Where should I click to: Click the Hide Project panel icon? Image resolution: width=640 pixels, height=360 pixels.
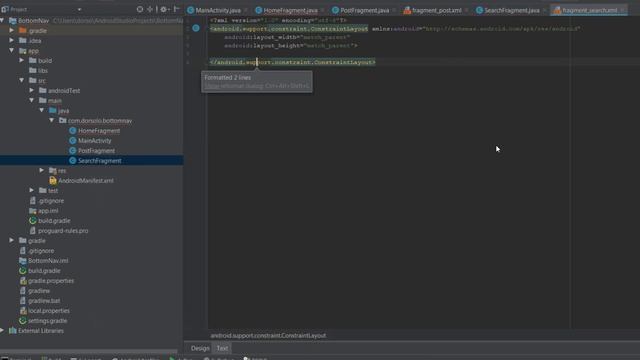tap(176, 9)
